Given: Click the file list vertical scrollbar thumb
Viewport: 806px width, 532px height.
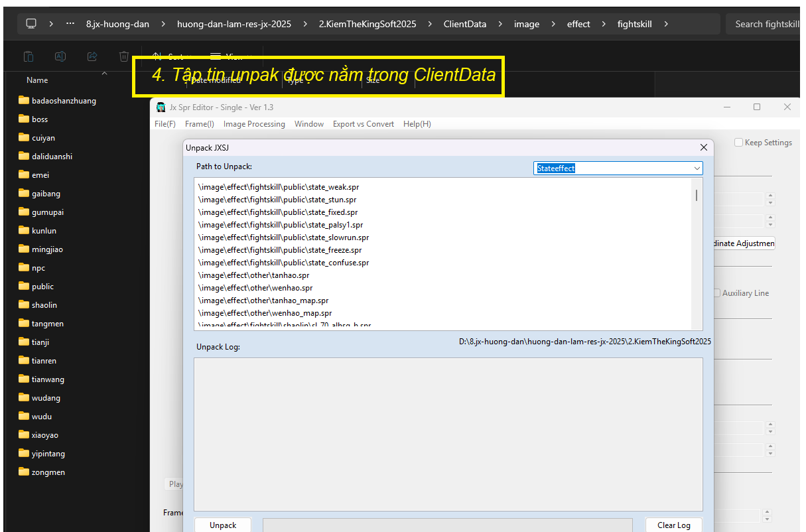Looking at the screenshot, I should pyautogui.click(x=697, y=195).
